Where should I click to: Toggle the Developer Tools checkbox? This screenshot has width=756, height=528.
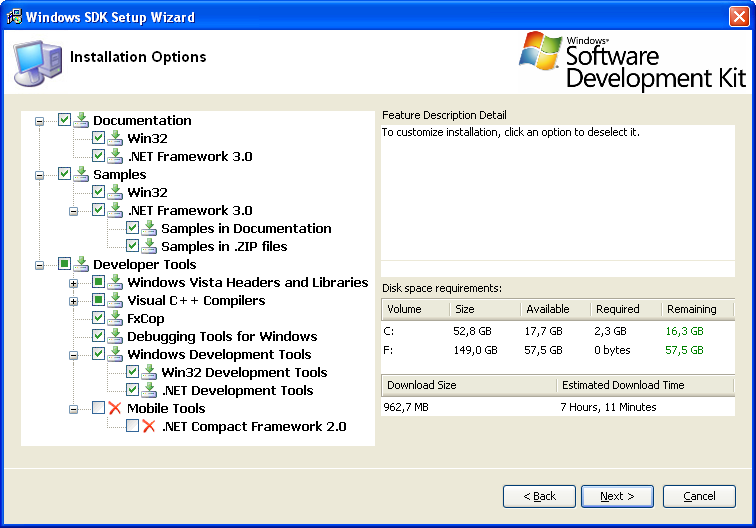tap(64, 263)
